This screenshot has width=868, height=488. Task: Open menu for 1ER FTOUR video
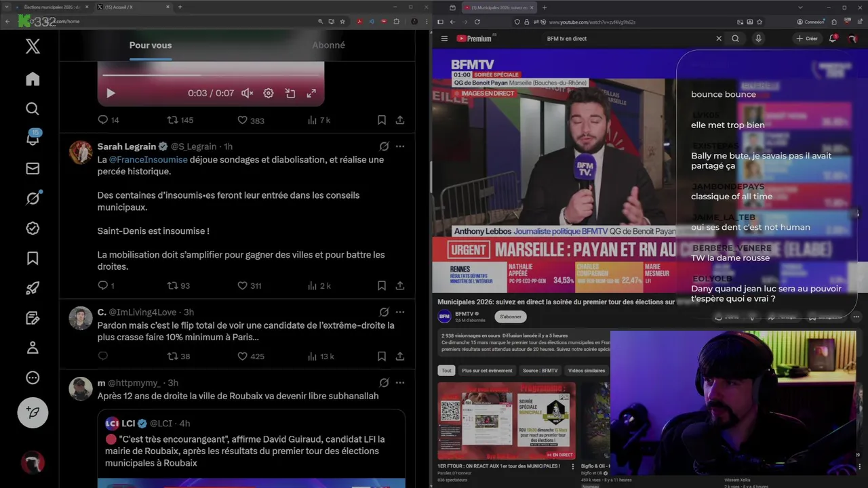tap(572, 466)
